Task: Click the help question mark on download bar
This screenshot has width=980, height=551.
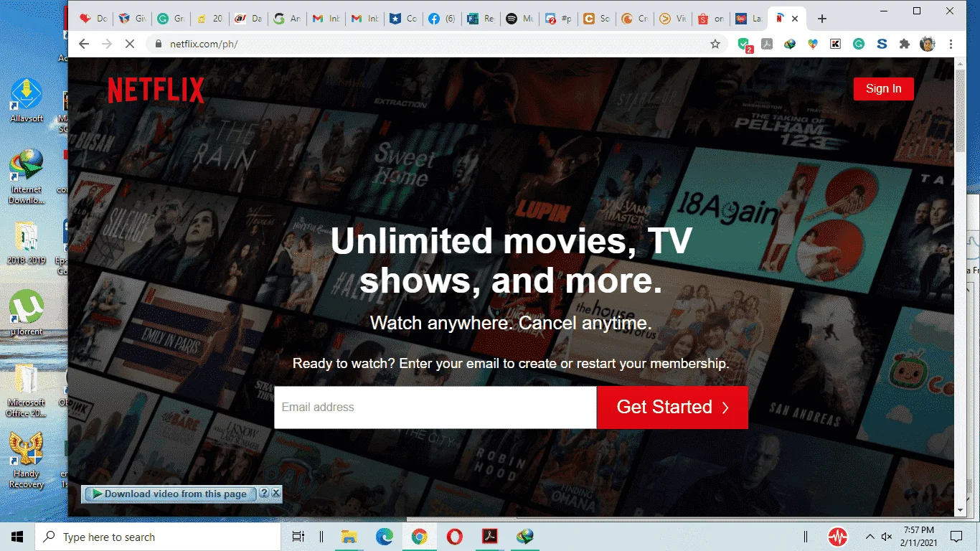Action: coord(263,494)
